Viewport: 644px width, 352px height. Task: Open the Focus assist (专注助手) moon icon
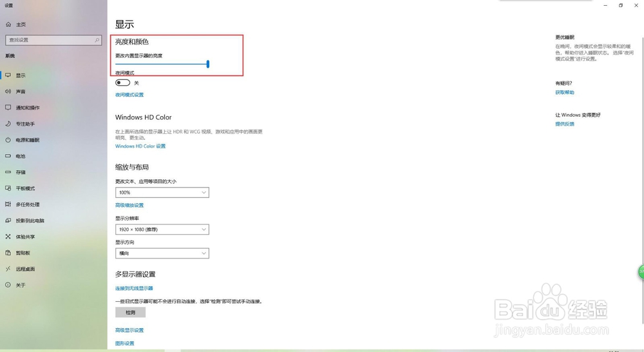8,123
